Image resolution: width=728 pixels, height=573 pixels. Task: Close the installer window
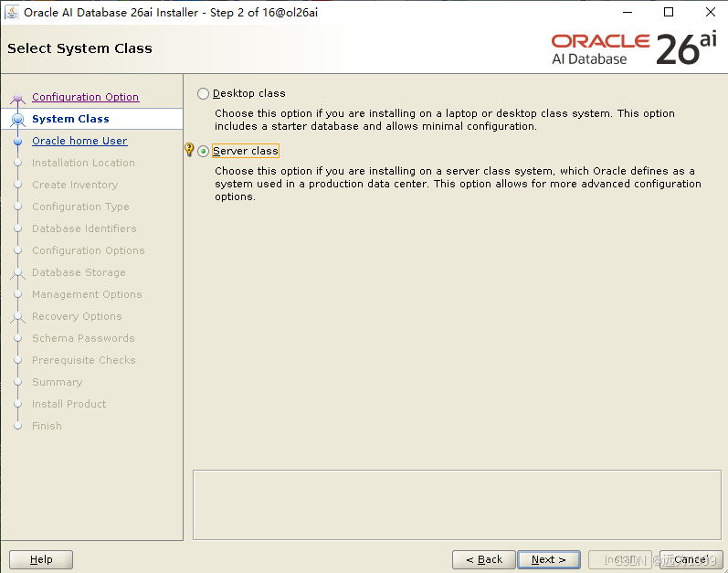(x=711, y=13)
